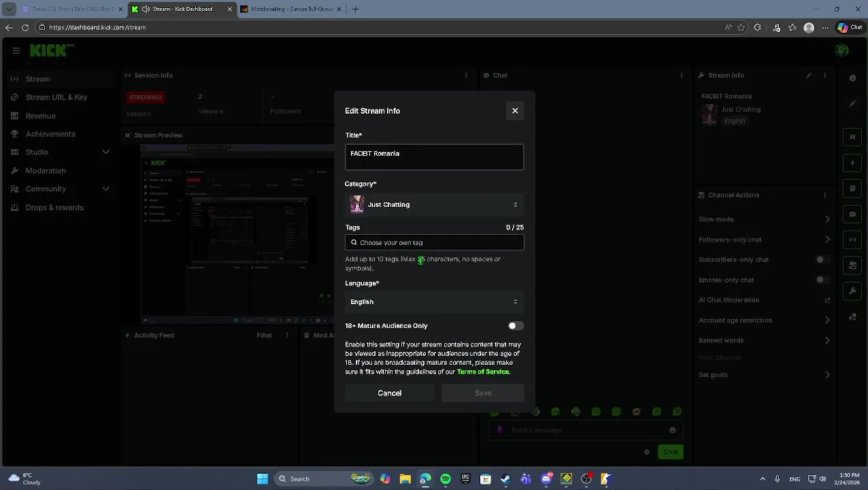
Task: Open Achievements in the sidebar
Action: tap(59, 134)
